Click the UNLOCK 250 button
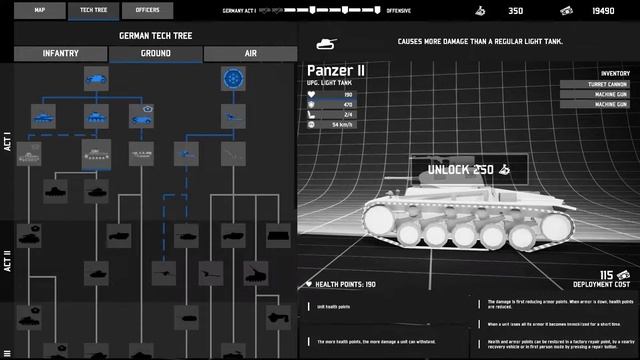This screenshot has height=360, width=640. click(469, 169)
